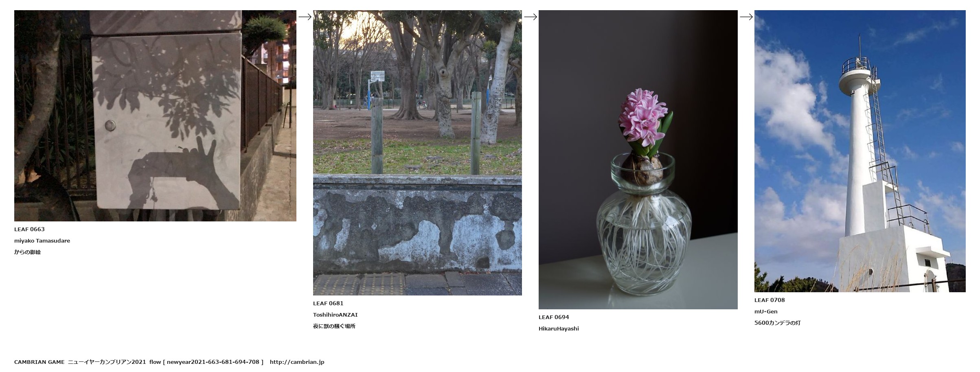
Task: Select the LEAF 0663 label
Action: [29, 229]
